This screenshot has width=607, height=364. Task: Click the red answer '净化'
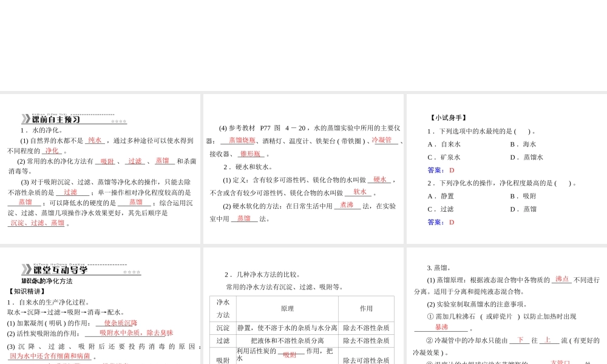[52, 151]
